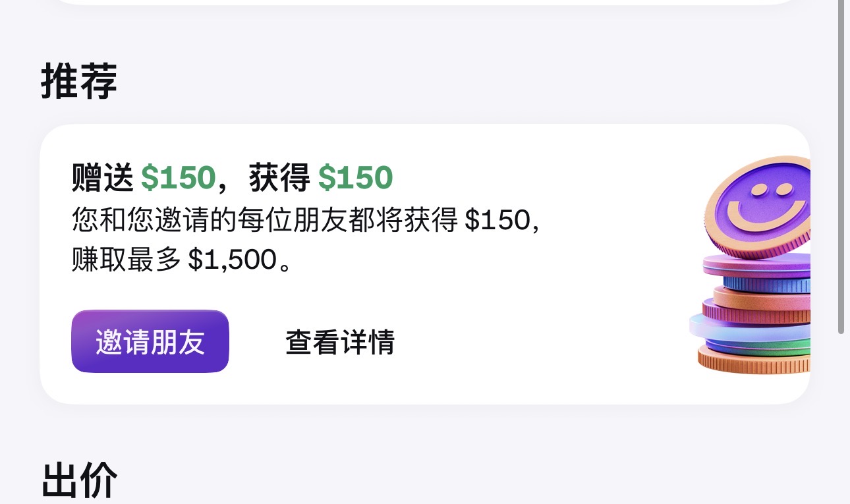The width and height of the screenshot is (850, 504).
Task: Select the 推荐 section heading
Action: pos(79,82)
